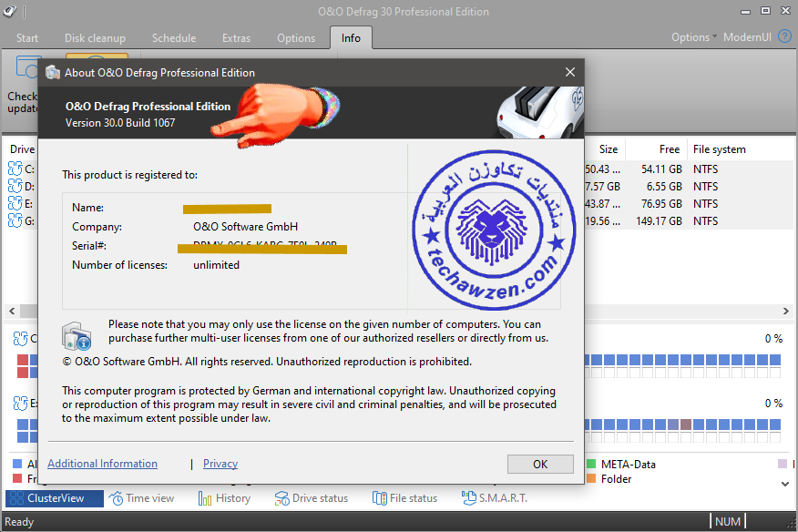
Task: Click the 6.55 GB free value
Action: (664, 187)
